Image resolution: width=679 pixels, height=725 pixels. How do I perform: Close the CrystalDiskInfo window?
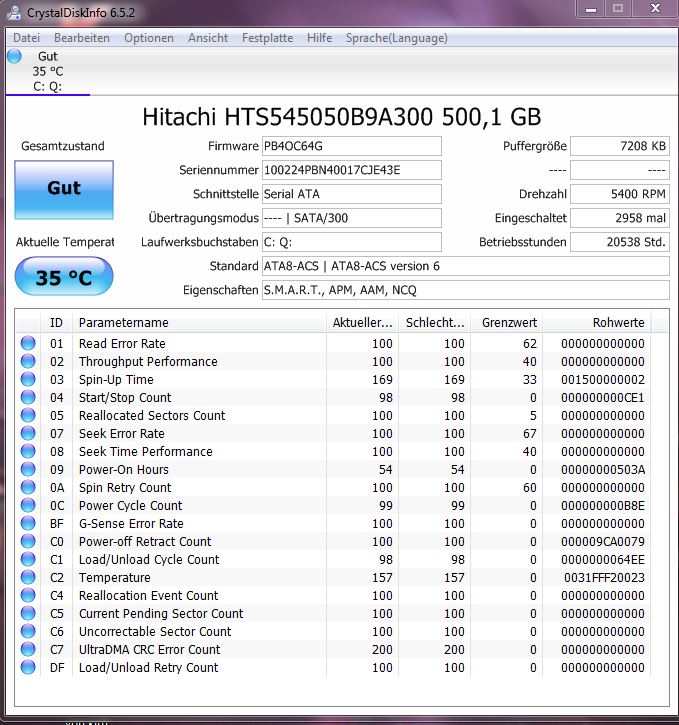click(655, 9)
